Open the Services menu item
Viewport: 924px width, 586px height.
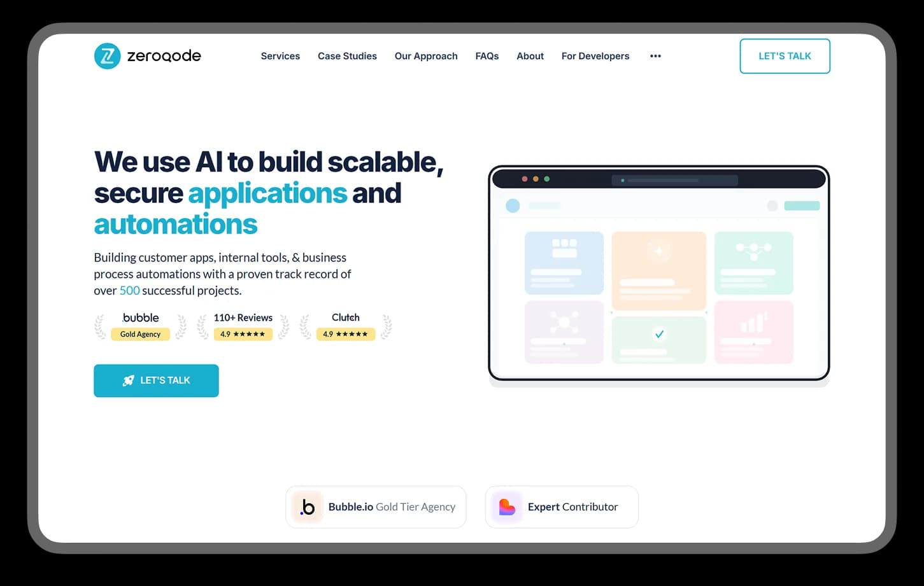point(280,56)
